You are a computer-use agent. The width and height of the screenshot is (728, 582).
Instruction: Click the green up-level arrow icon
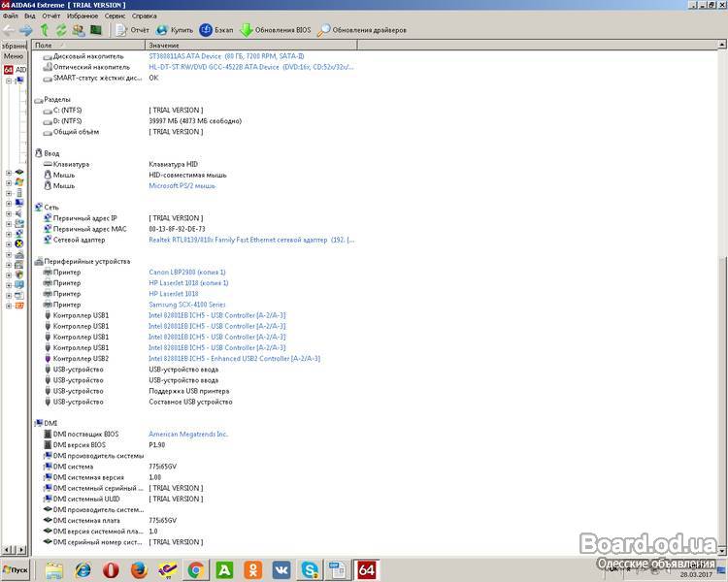click(x=44, y=30)
